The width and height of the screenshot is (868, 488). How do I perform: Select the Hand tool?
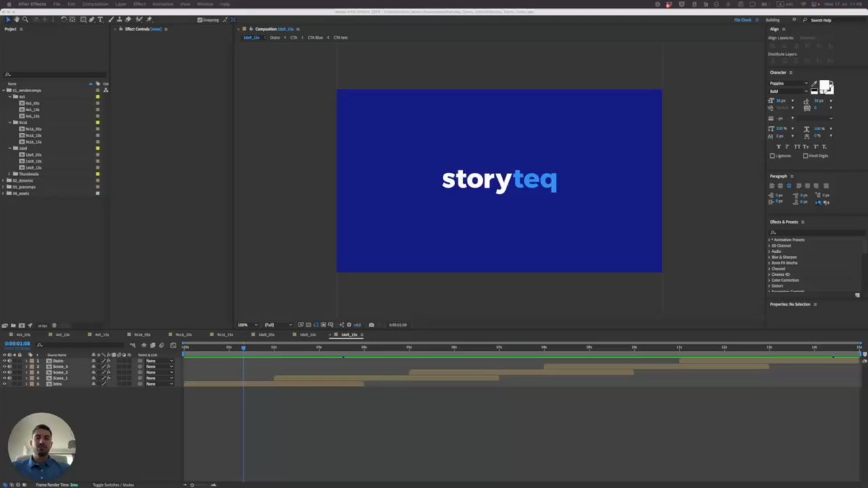pos(17,20)
